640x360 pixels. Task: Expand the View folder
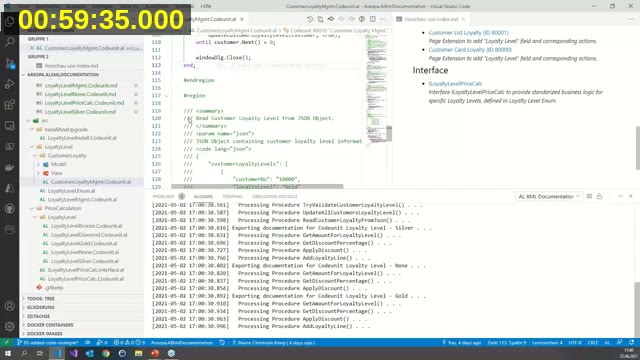click(x=38, y=173)
